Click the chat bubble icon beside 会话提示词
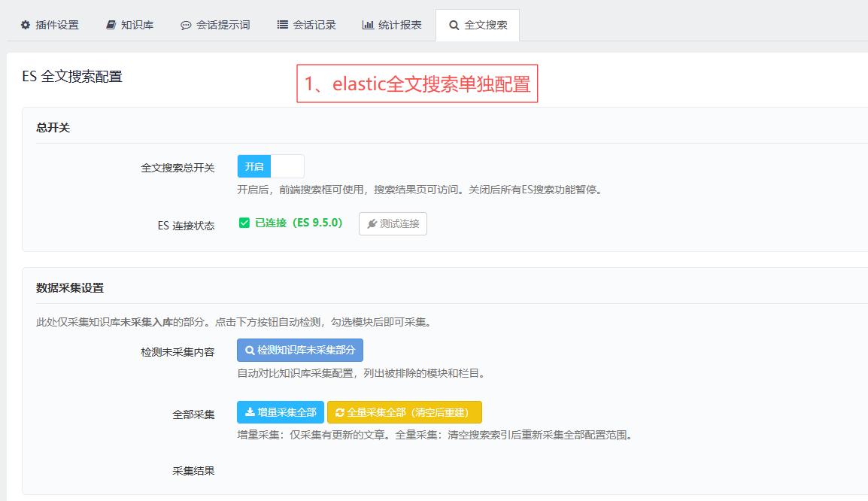868x501 pixels. click(x=186, y=26)
